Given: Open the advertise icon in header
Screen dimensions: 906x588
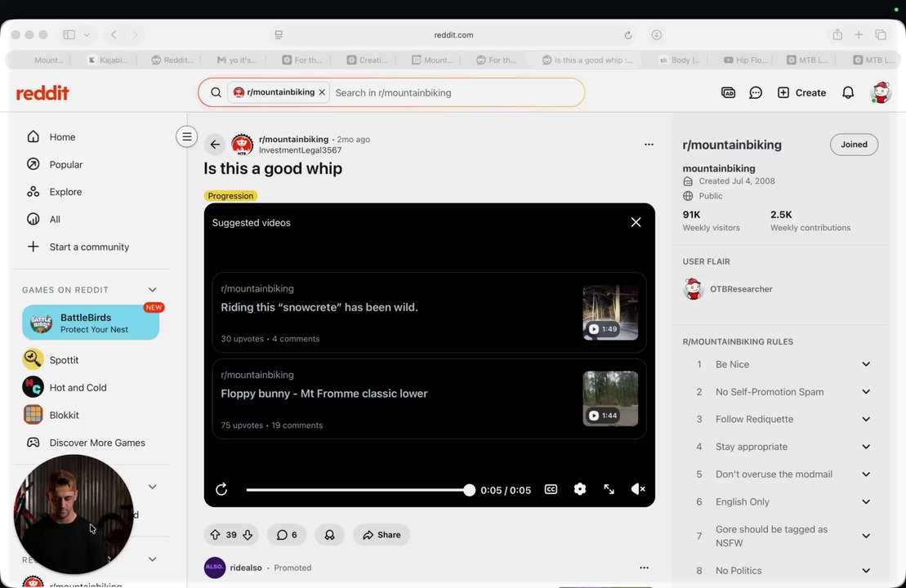Looking at the screenshot, I should (x=728, y=92).
